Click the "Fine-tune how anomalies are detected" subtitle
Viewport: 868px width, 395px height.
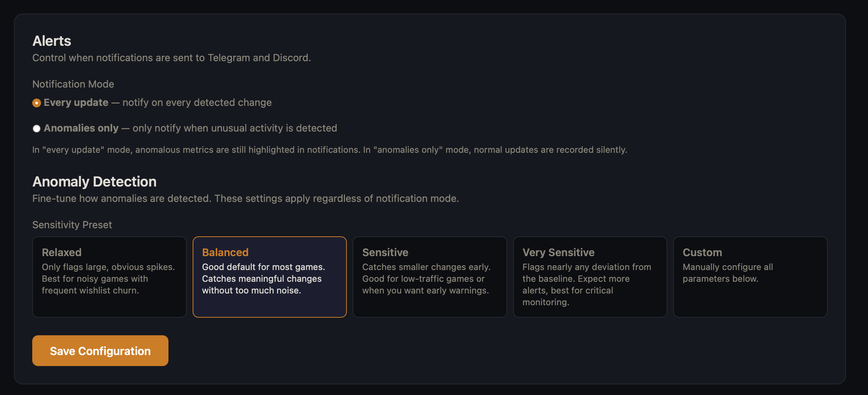pyautogui.click(x=245, y=199)
